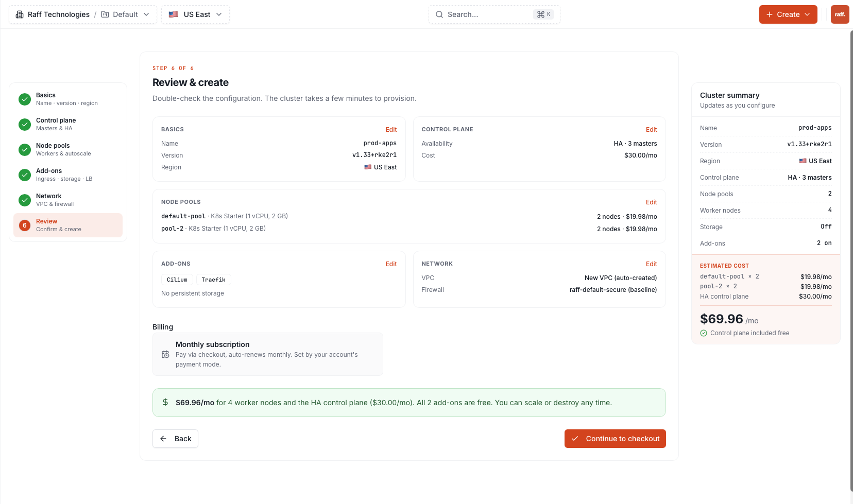Click the Traefik add-on tag
This screenshot has height=504, width=853.
tap(214, 280)
